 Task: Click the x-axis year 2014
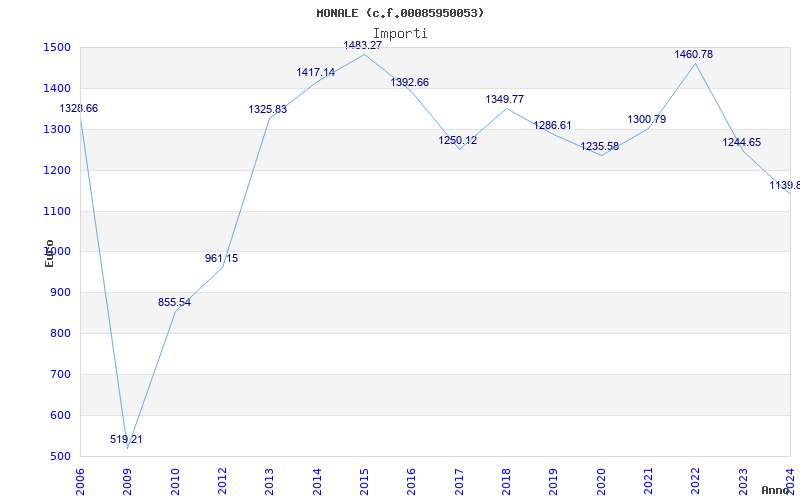click(x=317, y=482)
